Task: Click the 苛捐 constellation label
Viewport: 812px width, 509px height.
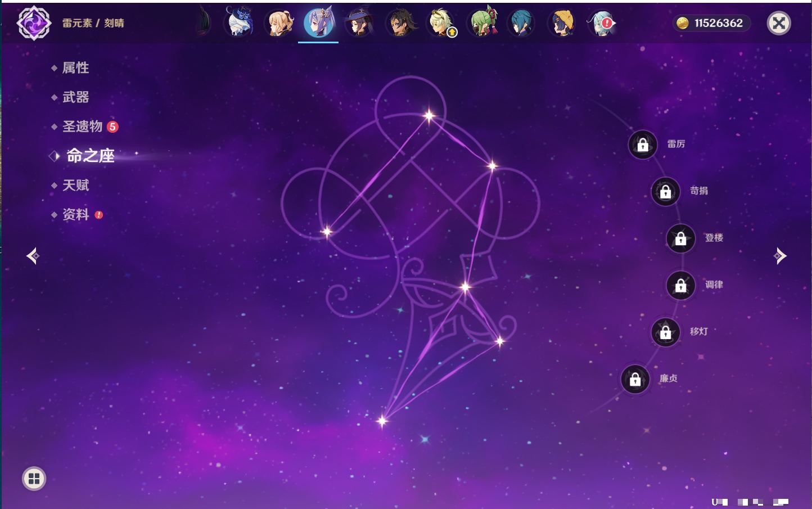Action: point(699,191)
